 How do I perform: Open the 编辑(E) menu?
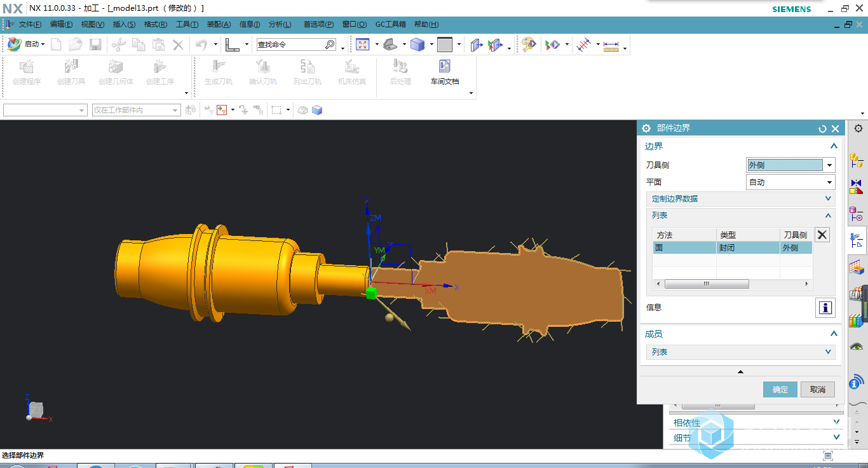pos(62,24)
